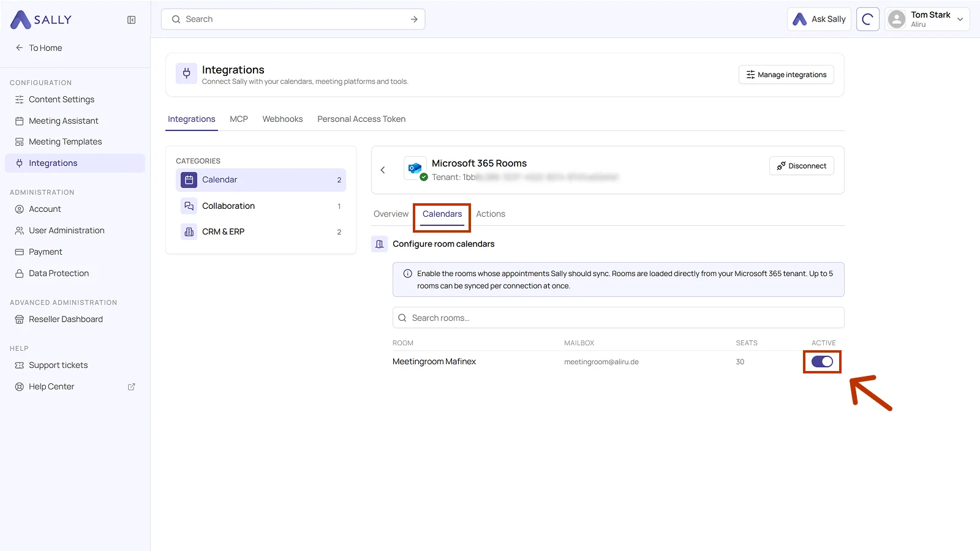
Task: Select the Collaboration category row
Action: [x=261, y=206]
